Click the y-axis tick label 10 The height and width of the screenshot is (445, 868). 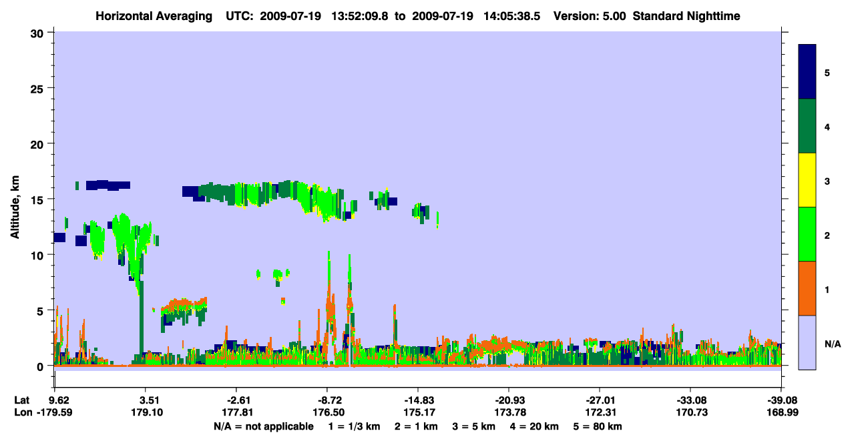37,255
